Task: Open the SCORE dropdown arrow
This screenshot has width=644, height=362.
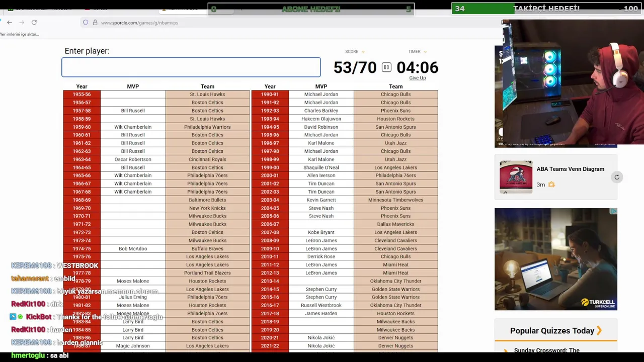Action: tap(363, 52)
